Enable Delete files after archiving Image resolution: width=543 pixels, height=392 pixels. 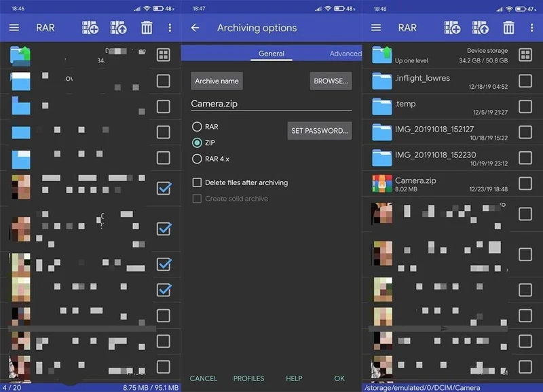(197, 182)
